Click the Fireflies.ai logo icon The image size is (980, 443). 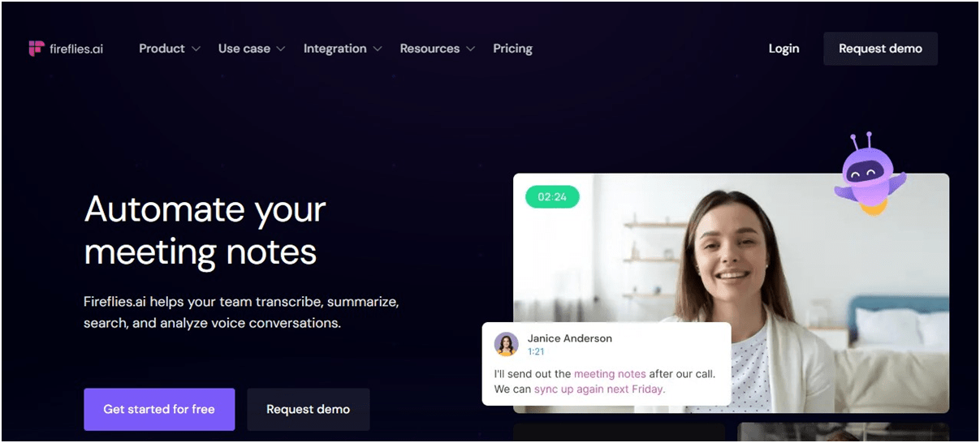point(36,49)
